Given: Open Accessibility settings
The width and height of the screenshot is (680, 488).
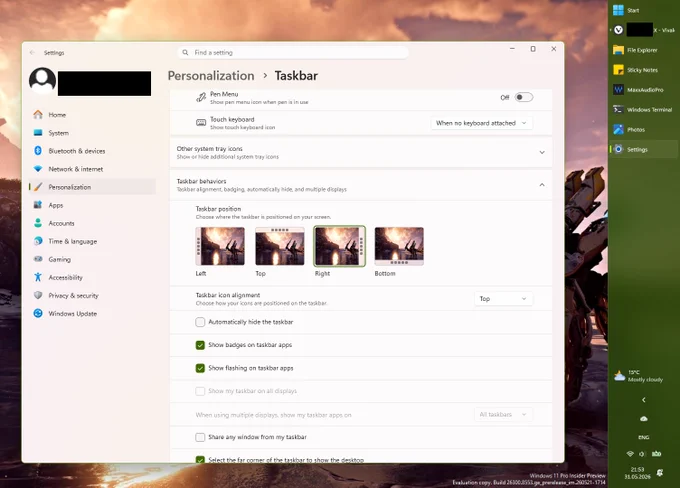Looking at the screenshot, I should point(92,277).
